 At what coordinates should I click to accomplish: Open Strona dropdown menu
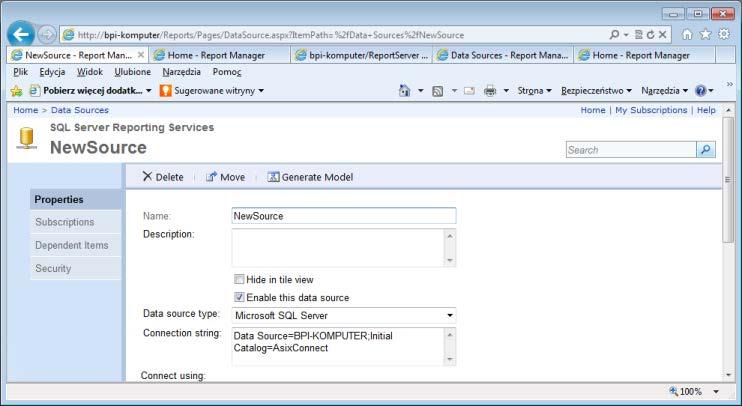(x=534, y=90)
